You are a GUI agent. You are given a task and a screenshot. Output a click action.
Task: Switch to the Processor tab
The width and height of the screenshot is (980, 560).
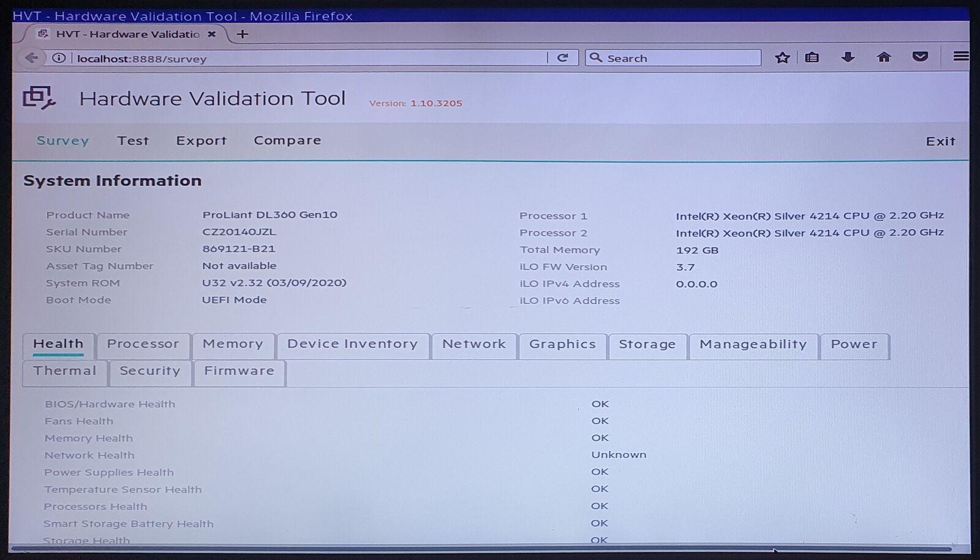tap(143, 345)
